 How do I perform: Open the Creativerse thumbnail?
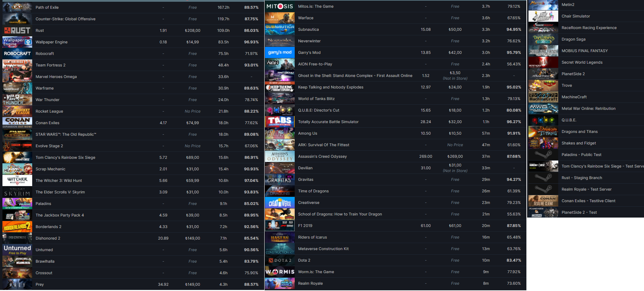pos(280,203)
